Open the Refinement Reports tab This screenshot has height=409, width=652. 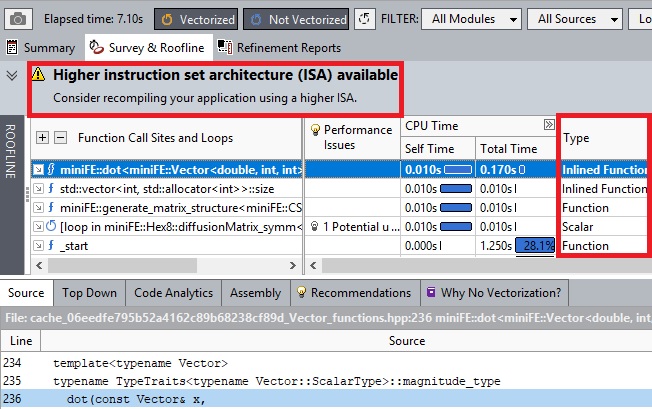coord(279,47)
